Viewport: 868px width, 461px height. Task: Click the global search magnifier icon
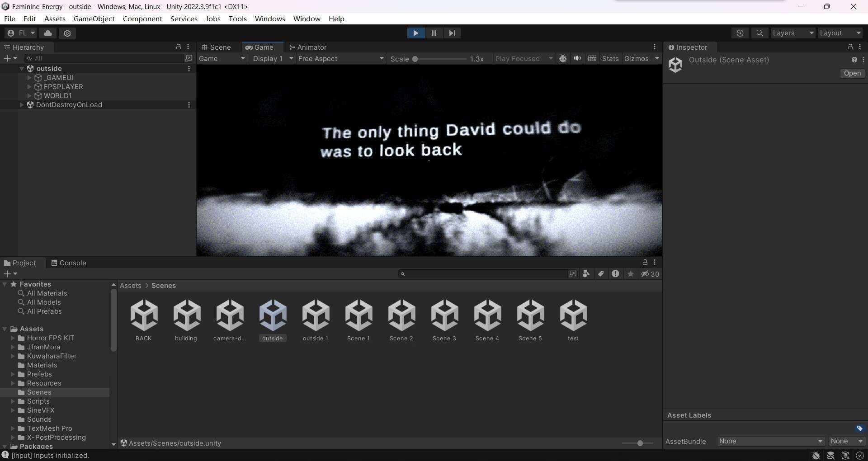click(759, 33)
